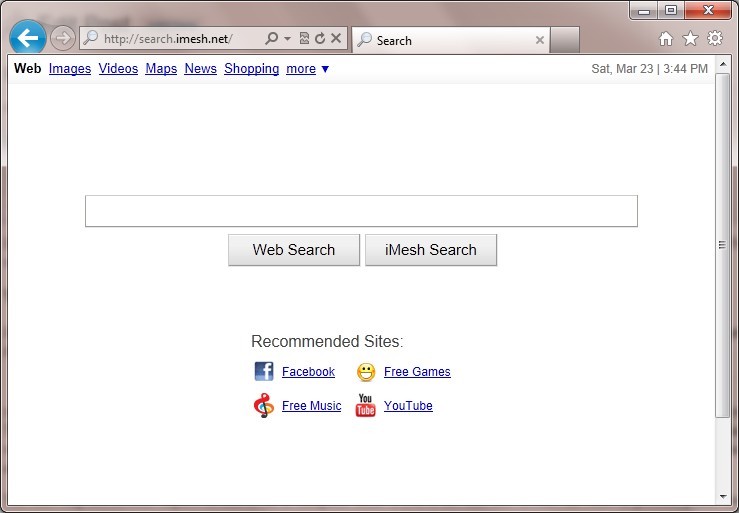Image resolution: width=739 pixels, height=513 pixels.
Task: Click the Facebook logo icon
Action: [264, 371]
